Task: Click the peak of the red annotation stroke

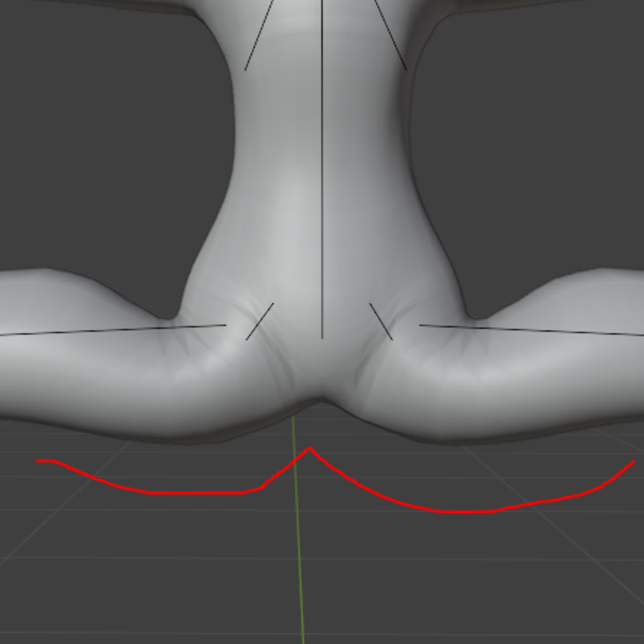Action: (x=310, y=448)
